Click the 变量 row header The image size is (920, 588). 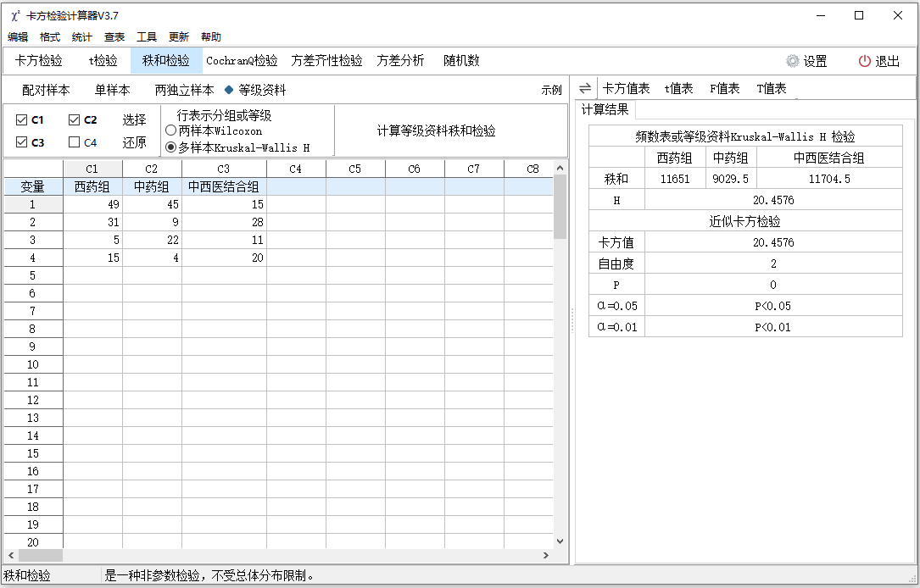(33, 186)
